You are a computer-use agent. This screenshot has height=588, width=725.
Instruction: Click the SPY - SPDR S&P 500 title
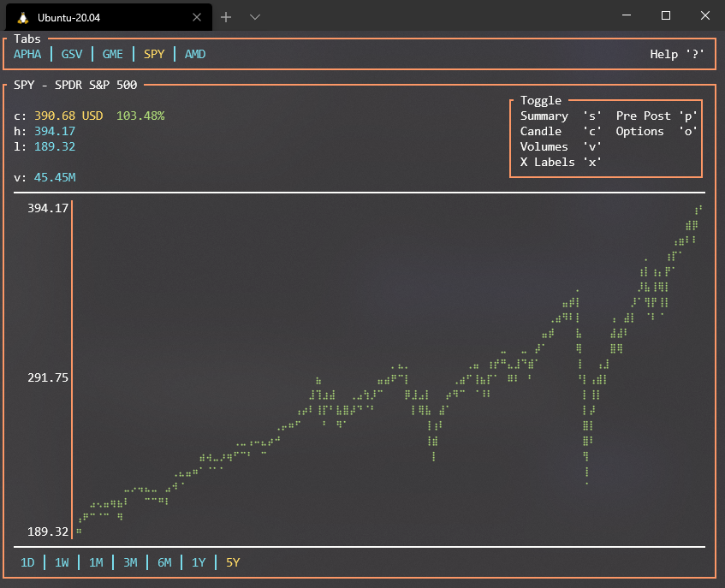coord(75,85)
